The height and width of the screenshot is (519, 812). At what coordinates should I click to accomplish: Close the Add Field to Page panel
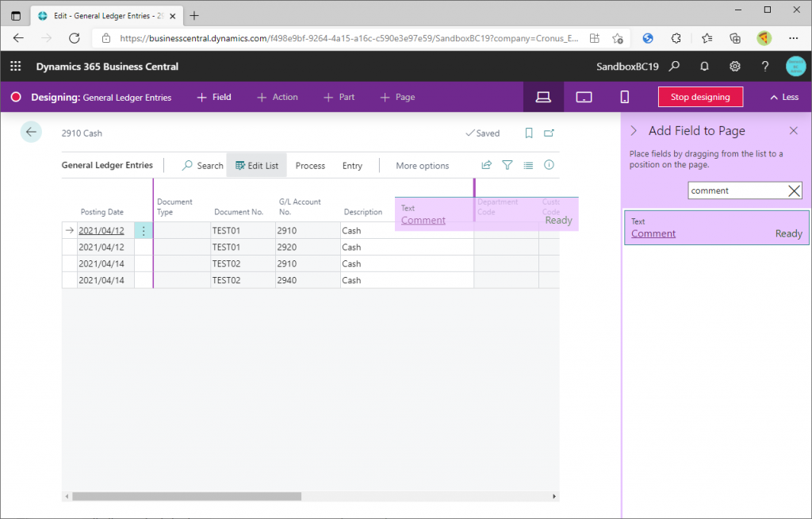793,131
